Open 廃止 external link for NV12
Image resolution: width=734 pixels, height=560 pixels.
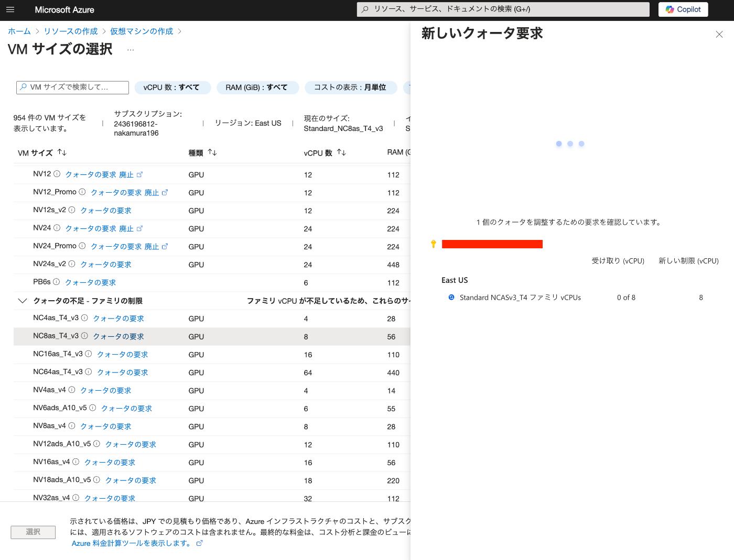(131, 174)
